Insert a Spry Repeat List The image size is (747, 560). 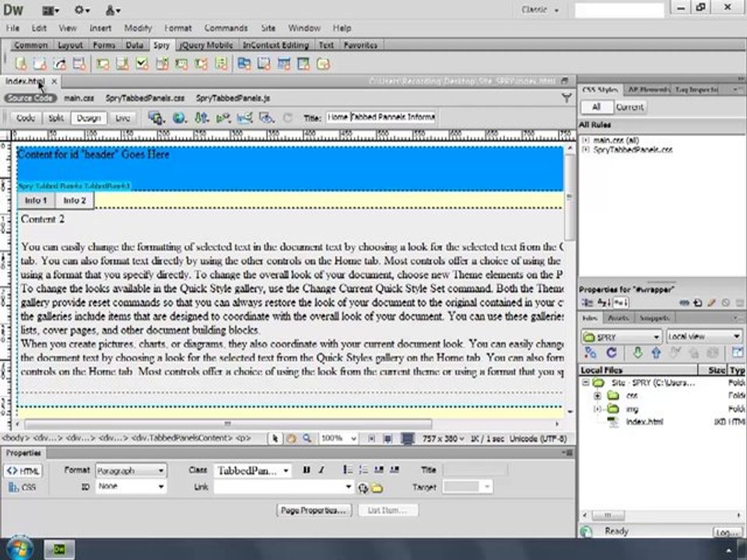pos(79,64)
